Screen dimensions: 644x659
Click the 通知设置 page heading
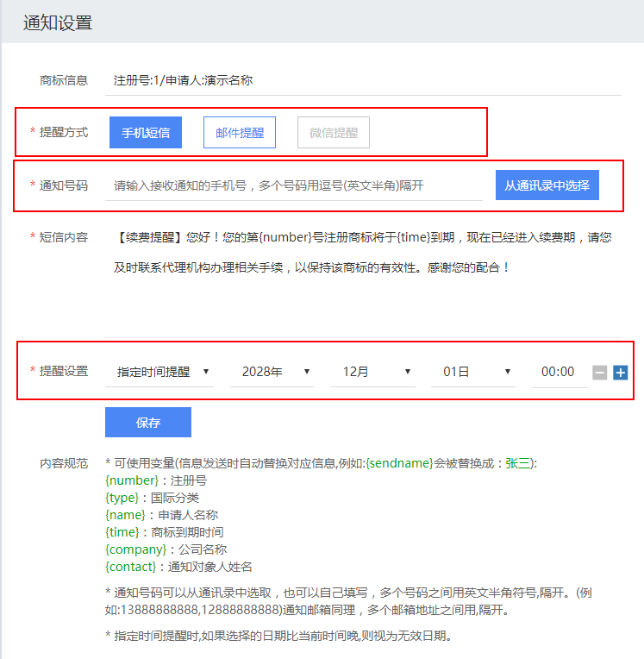coord(58,23)
